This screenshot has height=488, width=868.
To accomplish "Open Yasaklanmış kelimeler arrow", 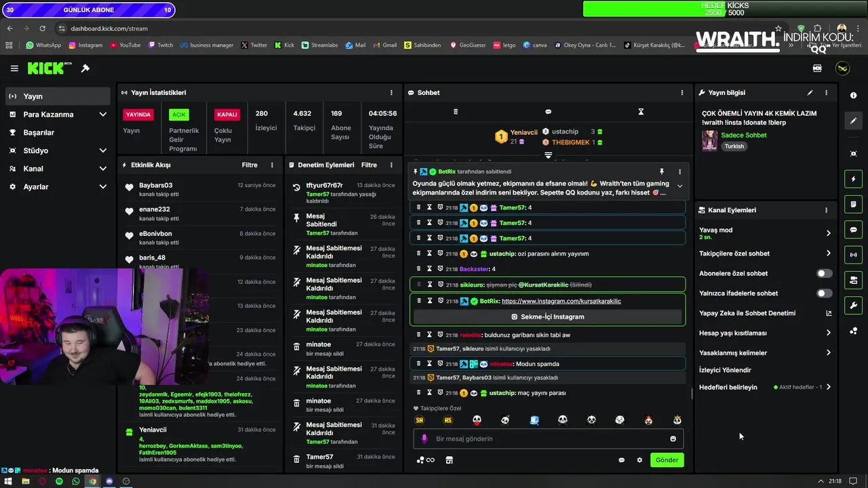I will tap(828, 352).
